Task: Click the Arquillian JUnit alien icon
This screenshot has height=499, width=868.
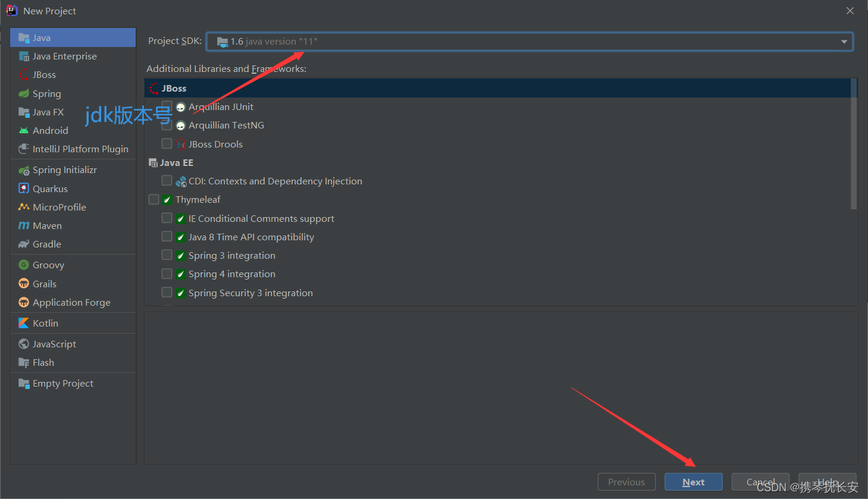Action: [181, 108]
